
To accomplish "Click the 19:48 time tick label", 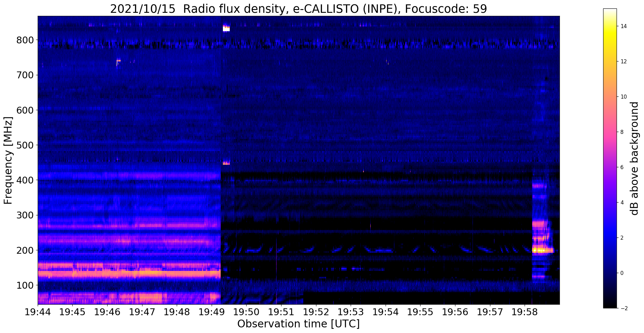I will click(x=177, y=312).
